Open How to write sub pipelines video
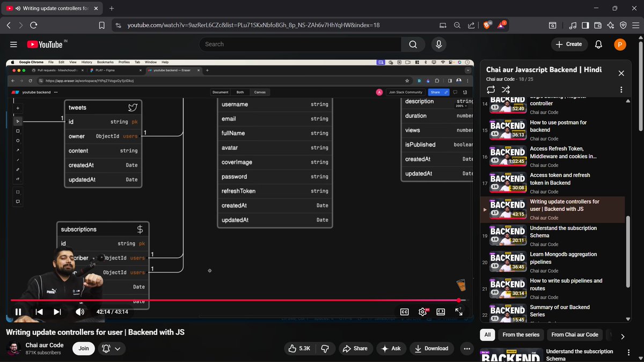Image resolution: width=644 pixels, height=362 pixels. click(x=553, y=289)
